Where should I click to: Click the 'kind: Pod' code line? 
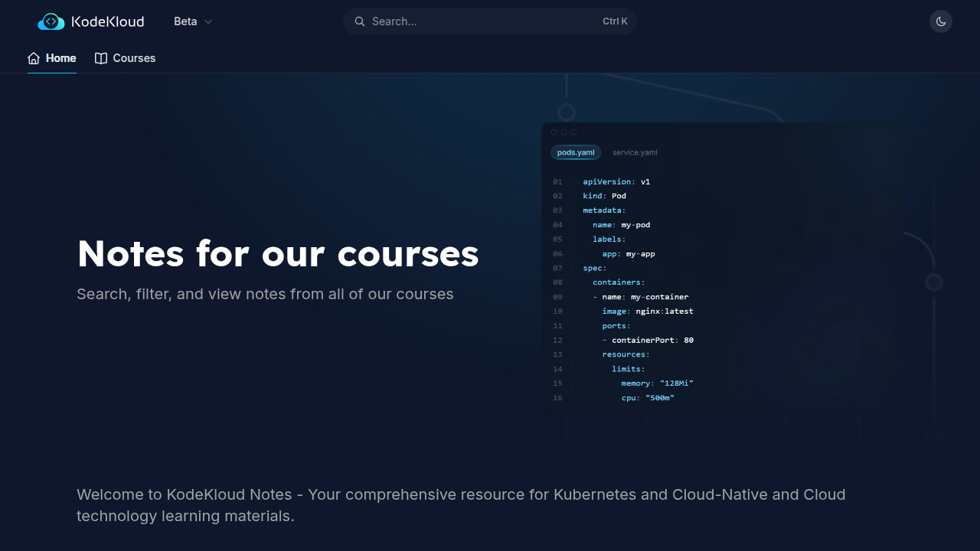605,196
